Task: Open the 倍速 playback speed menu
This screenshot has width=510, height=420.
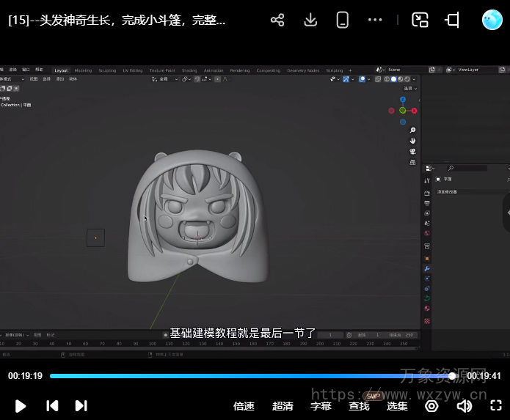Action: [244, 406]
